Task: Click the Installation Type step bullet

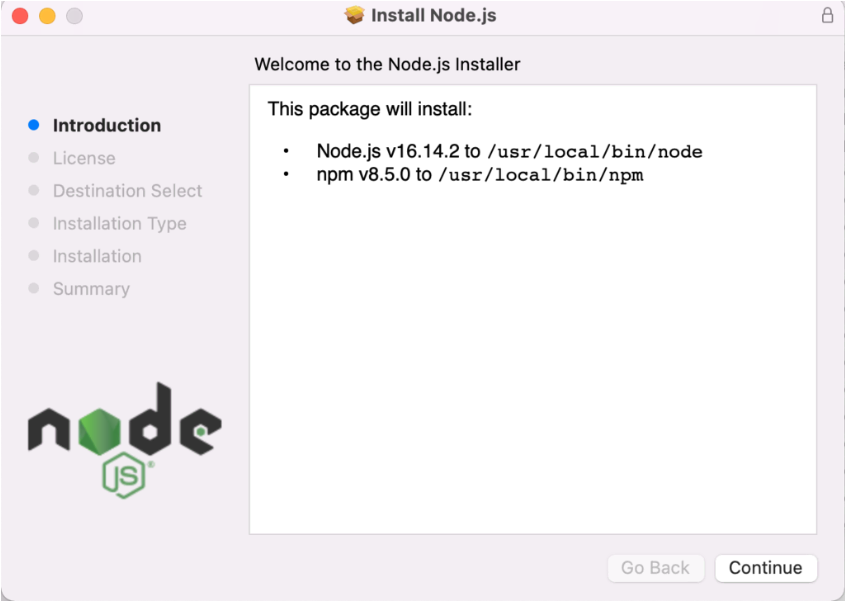Action: pyautogui.click(x=36, y=223)
